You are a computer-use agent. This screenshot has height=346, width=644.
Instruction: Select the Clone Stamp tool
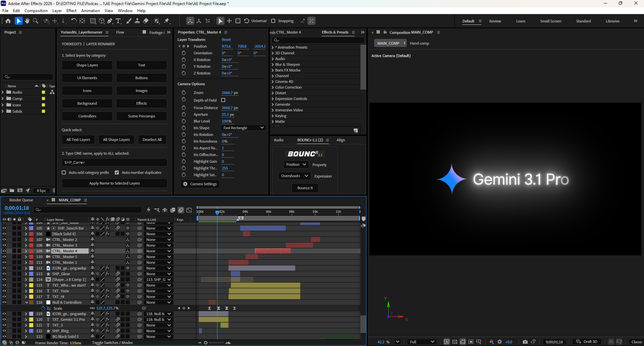click(137, 21)
